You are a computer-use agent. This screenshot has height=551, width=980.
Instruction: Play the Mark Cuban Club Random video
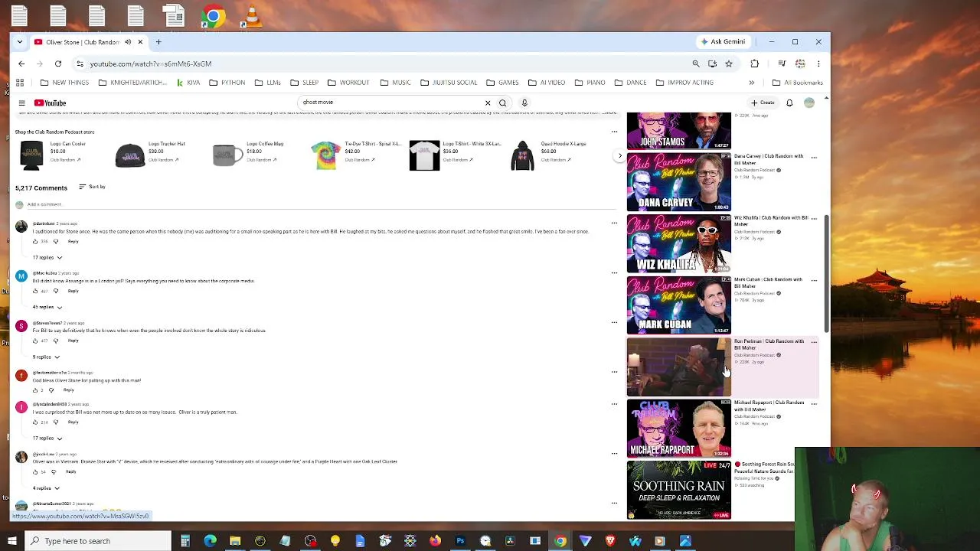pyautogui.click(x=679, y=305)
